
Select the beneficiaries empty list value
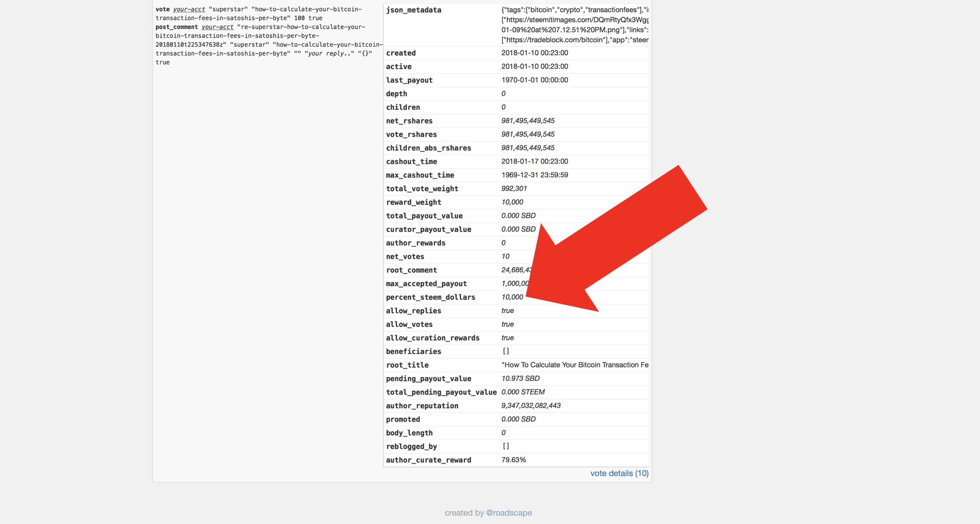tap(506, 351)
